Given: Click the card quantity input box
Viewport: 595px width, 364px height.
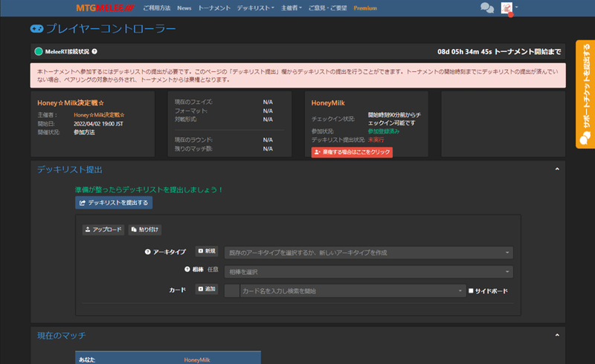Looking at the screenshot, I should point(232,290).
